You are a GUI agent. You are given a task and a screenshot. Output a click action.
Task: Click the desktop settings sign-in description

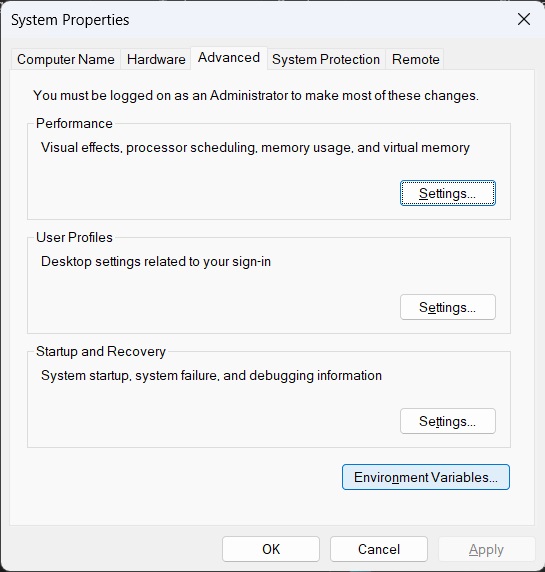coord(156,262)
